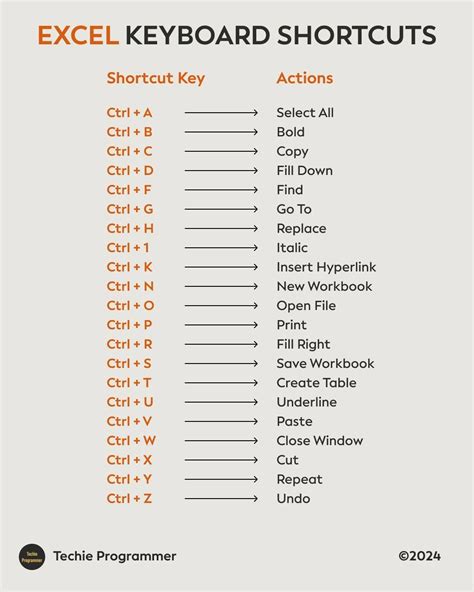Click the arrow pointing to Create Table
The image size is (474, 592).
point(221,382)
